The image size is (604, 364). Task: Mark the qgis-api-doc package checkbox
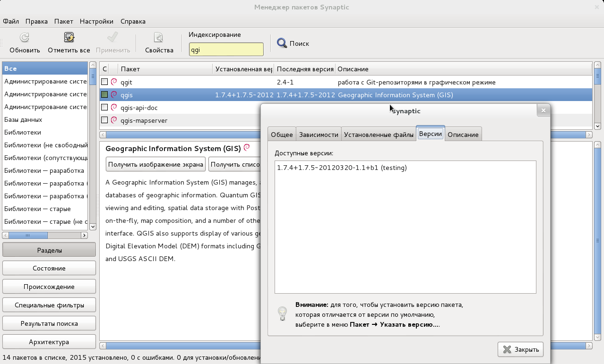pyautogui.click(x=104, y=107)
